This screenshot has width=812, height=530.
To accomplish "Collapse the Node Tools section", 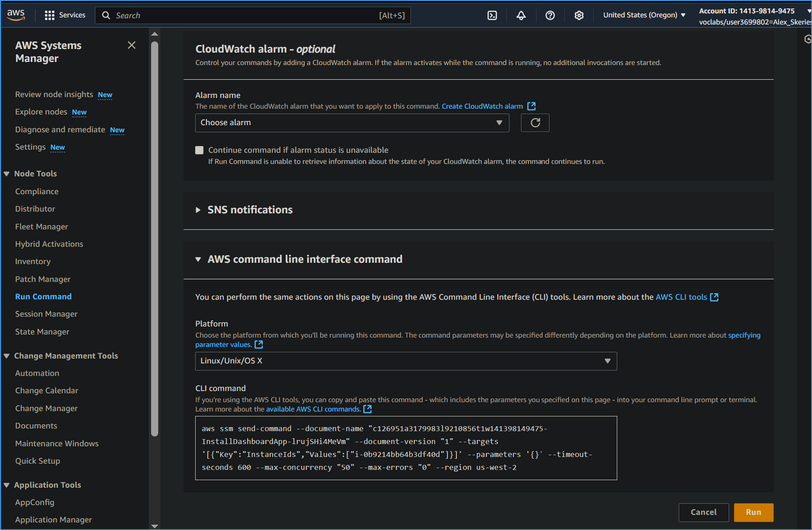I will 6,173.
